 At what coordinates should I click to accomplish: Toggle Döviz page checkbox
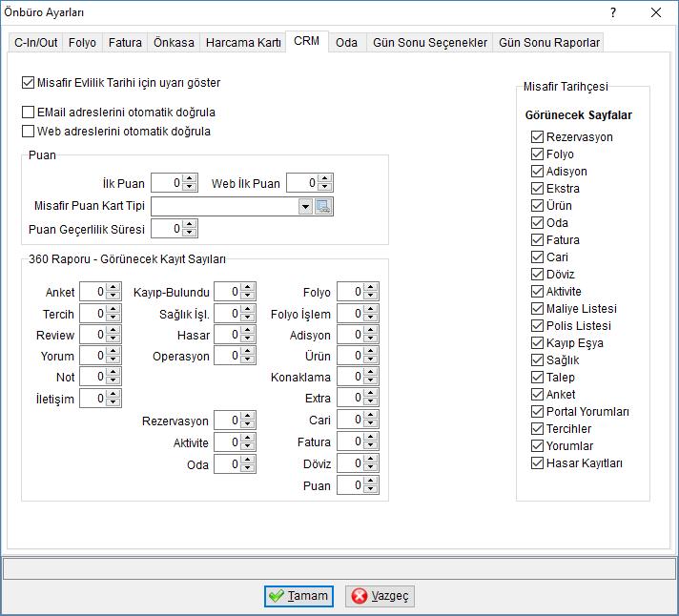click(537, 274)
